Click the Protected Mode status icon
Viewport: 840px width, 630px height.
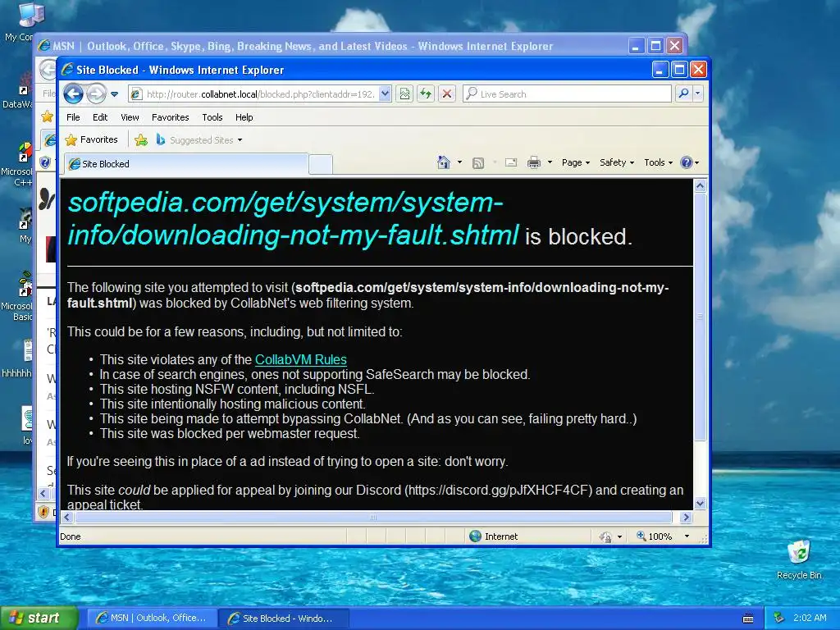[x=605, y=536]
